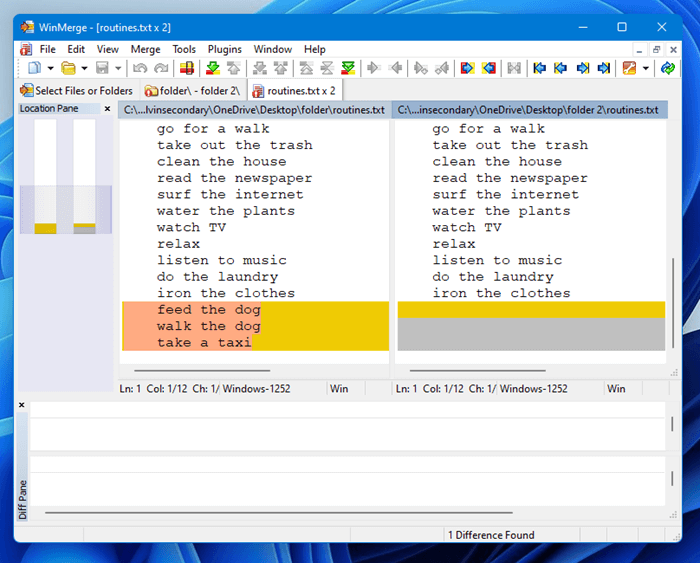Click the Refresh icon in toolbar

[667, 68]
